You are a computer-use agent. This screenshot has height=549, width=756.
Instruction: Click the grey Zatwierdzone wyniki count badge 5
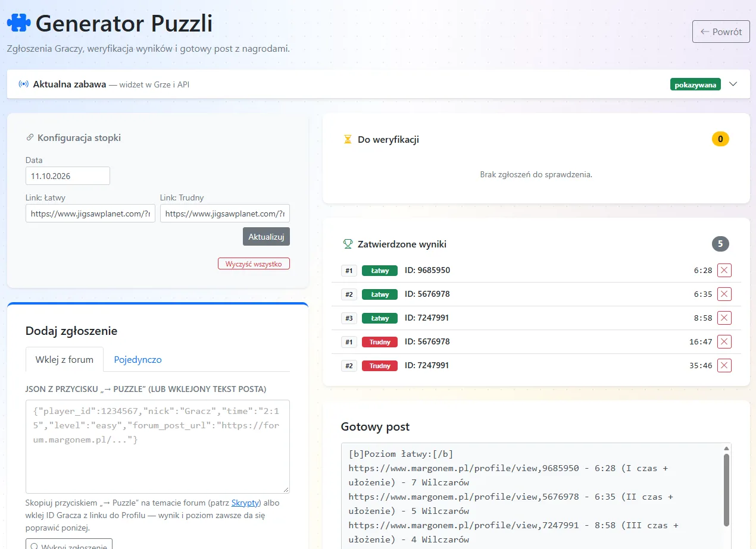(720, 244)
